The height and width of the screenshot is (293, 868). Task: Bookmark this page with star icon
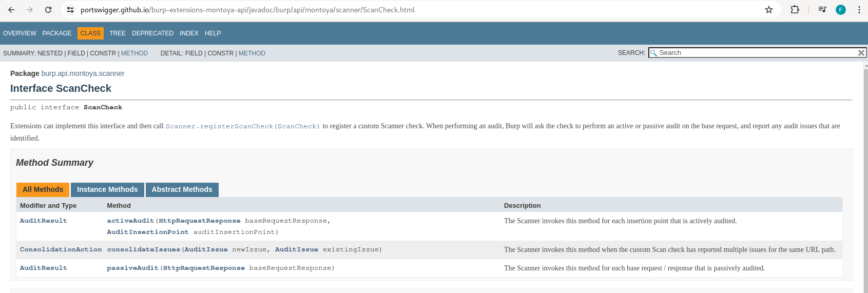click(x=768, y=10)
